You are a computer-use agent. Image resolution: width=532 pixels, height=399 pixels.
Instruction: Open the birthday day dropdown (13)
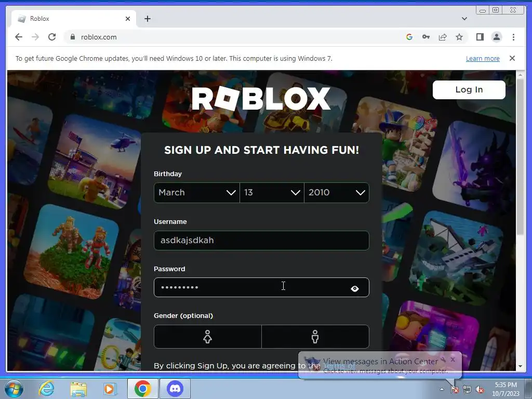272,192
